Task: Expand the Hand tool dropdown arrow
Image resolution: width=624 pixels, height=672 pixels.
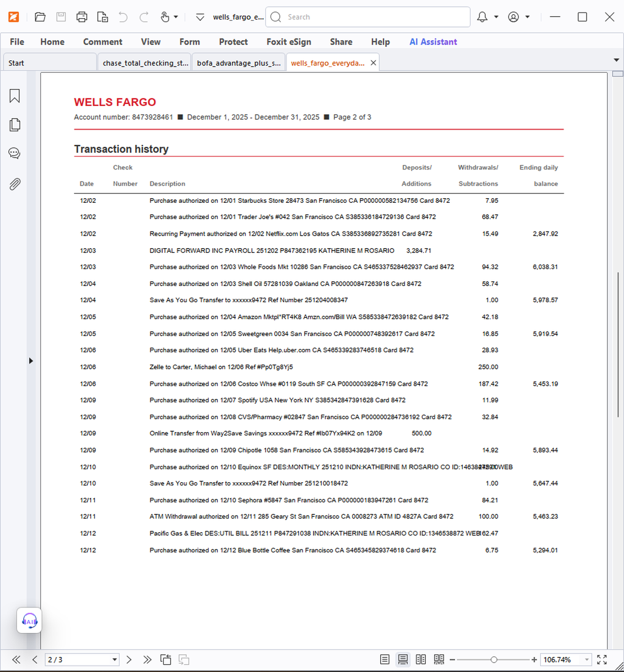Action: pos(176,17)
